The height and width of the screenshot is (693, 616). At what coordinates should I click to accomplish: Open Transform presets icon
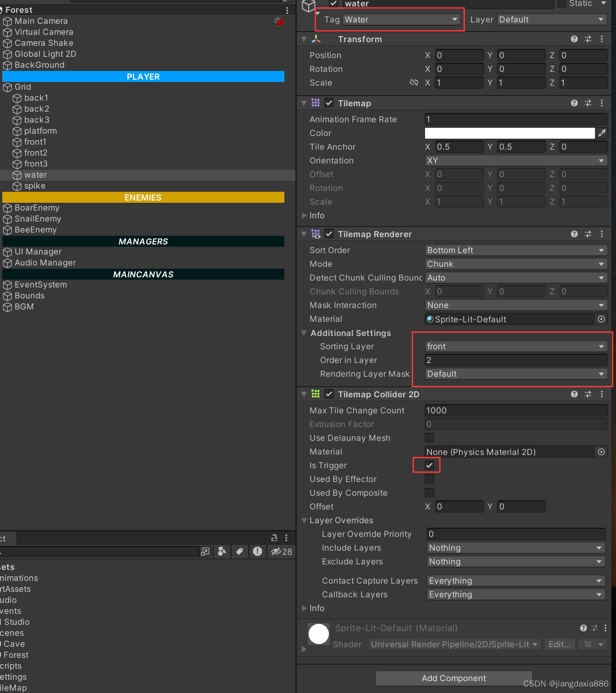click(588, 39)
